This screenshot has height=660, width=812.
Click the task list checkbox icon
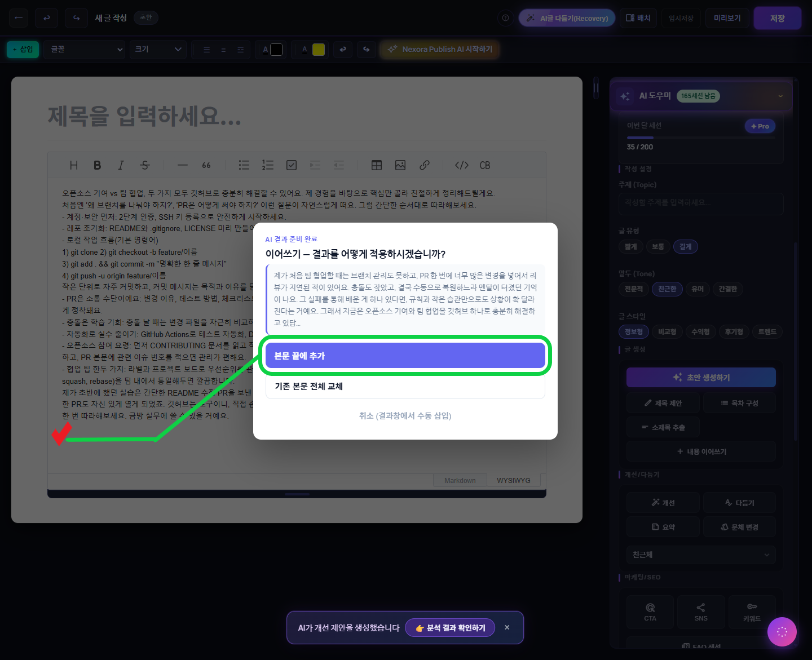(x=292, y=165)
